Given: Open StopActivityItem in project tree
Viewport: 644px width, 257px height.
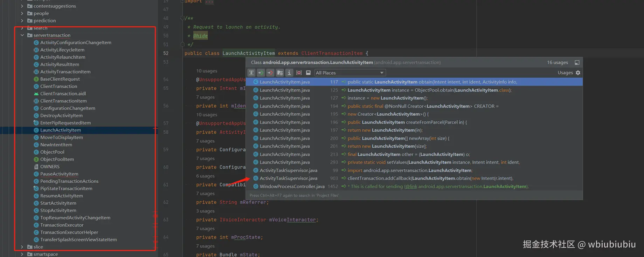Looking at the screenshot, I should click(x=58, y=210).
